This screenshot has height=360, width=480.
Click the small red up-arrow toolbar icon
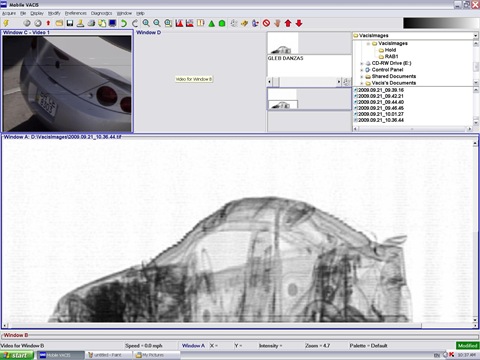pos(48,23)
